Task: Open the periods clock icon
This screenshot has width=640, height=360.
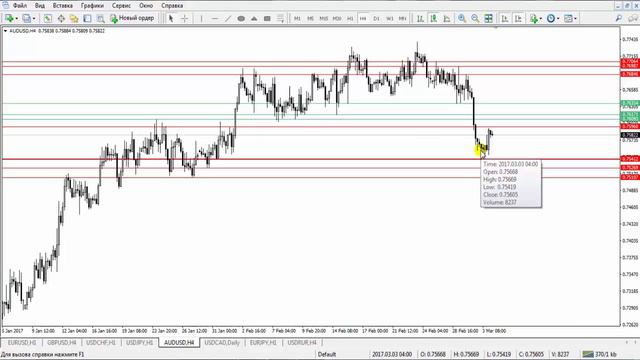Action: [551, 18]
